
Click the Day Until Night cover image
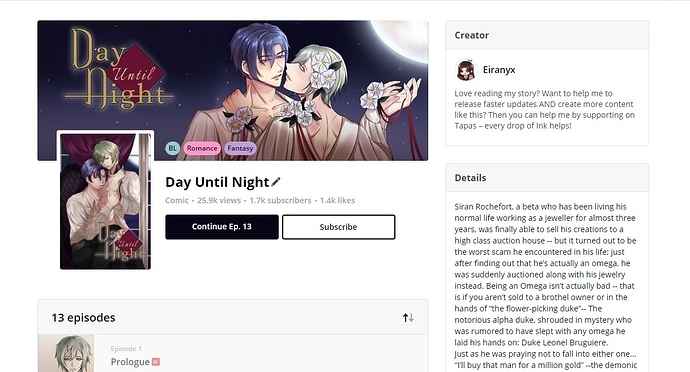[105, 201]
